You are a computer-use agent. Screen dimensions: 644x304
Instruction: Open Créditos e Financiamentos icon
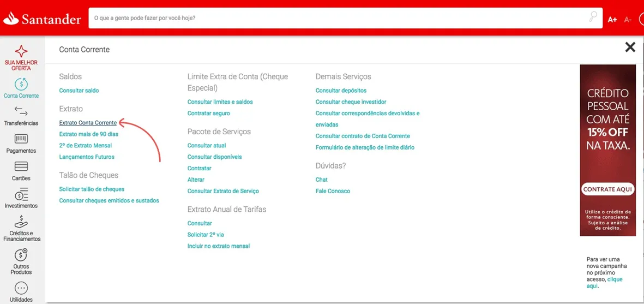pos(21,222)
